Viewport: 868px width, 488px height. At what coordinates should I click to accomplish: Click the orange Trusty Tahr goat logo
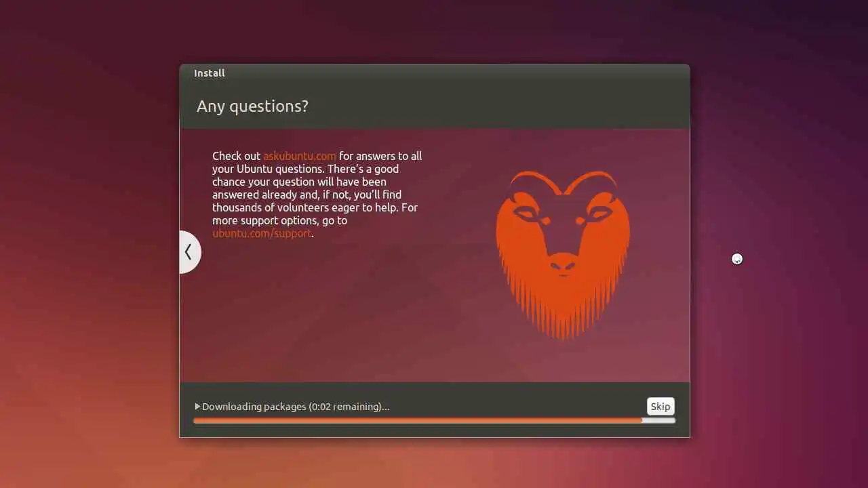point(563,254)
